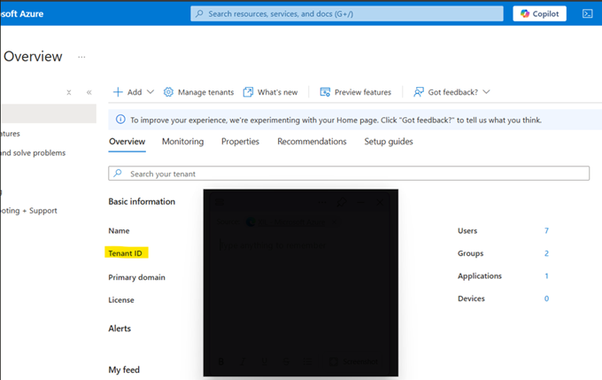This screenshot has width=602, height=380.
Task: Click the Preview features icon
Action: point(325,92)
